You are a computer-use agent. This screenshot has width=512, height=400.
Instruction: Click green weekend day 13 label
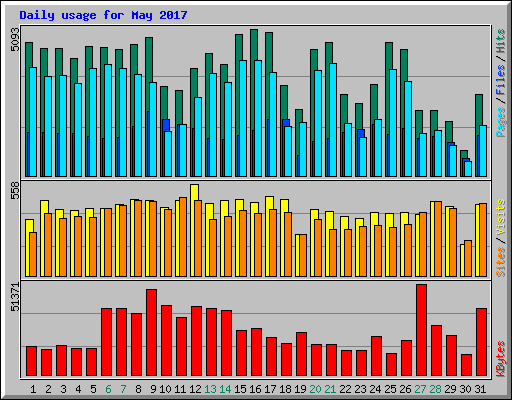tap(210, 389)
